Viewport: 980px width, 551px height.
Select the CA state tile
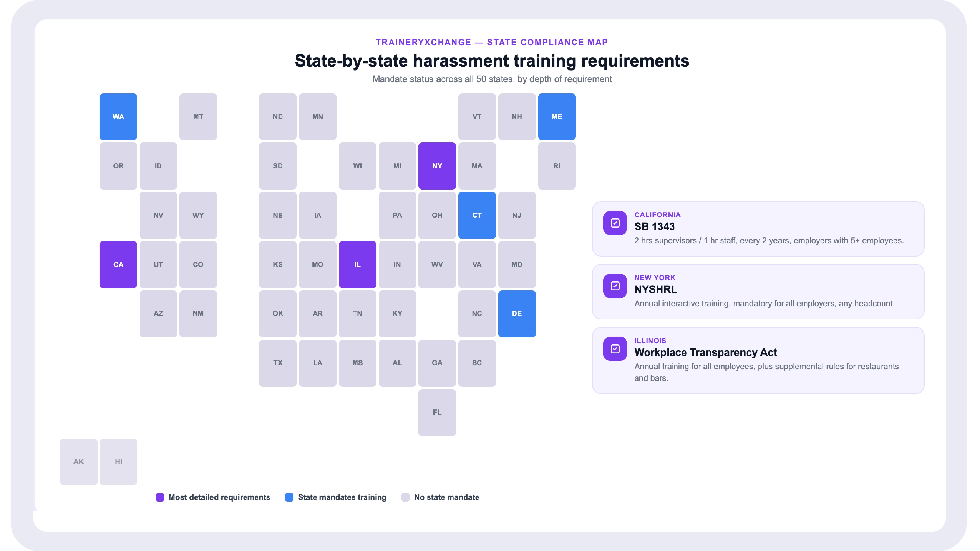click(x=118, y=265)
